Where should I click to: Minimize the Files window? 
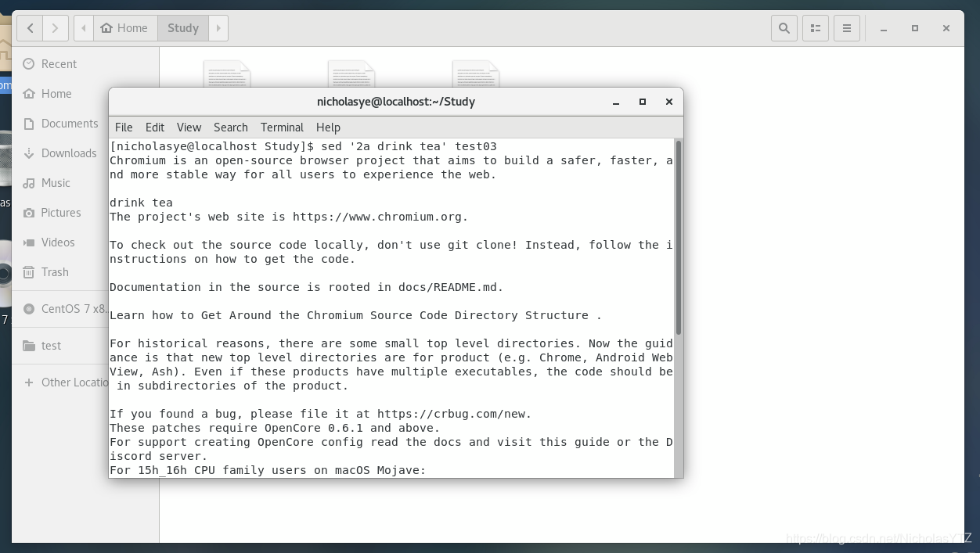pos(883,28)
